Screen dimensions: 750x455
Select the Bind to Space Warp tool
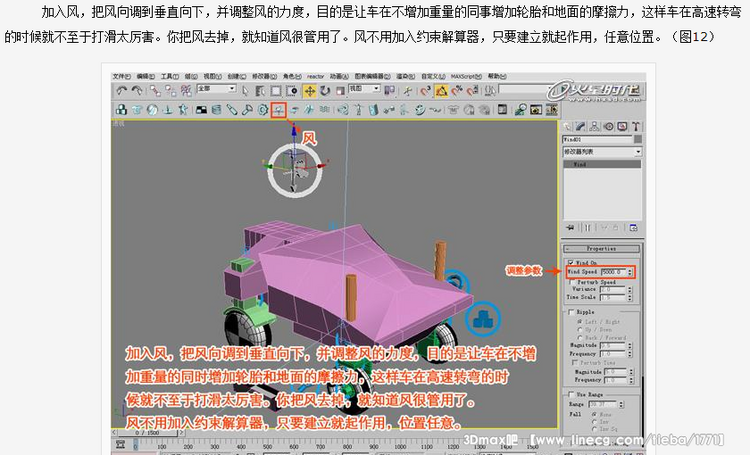point(186,90)
